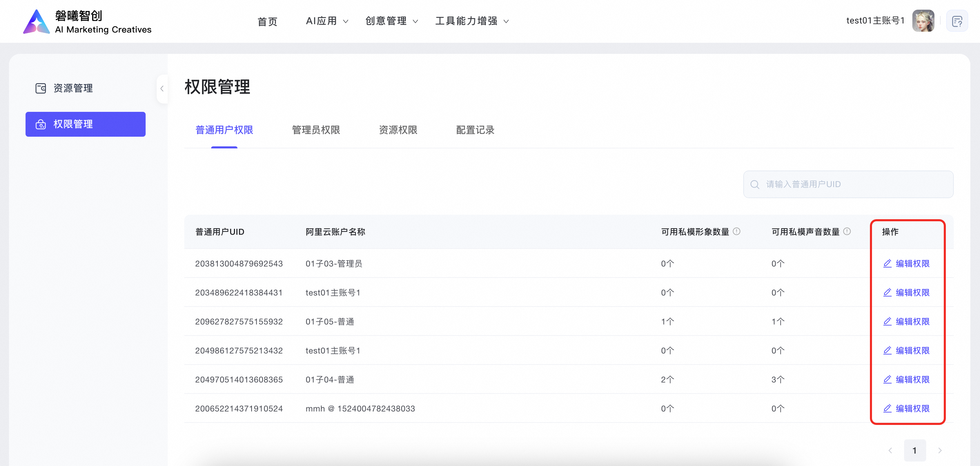Click the info icon beside 可用私模声音数量
The height and width of the screenshot is (466, 980).
pyautogui.click(x=847, y=231)
